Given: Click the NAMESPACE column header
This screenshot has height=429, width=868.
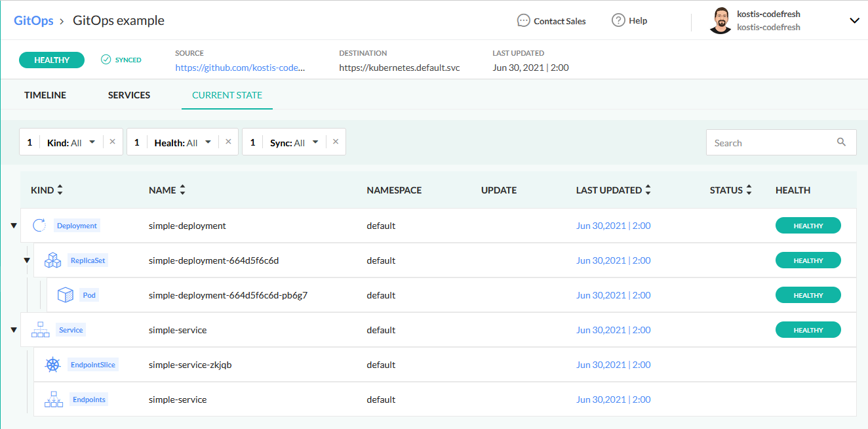Looking at the screenshot, I should coord(394,190).
